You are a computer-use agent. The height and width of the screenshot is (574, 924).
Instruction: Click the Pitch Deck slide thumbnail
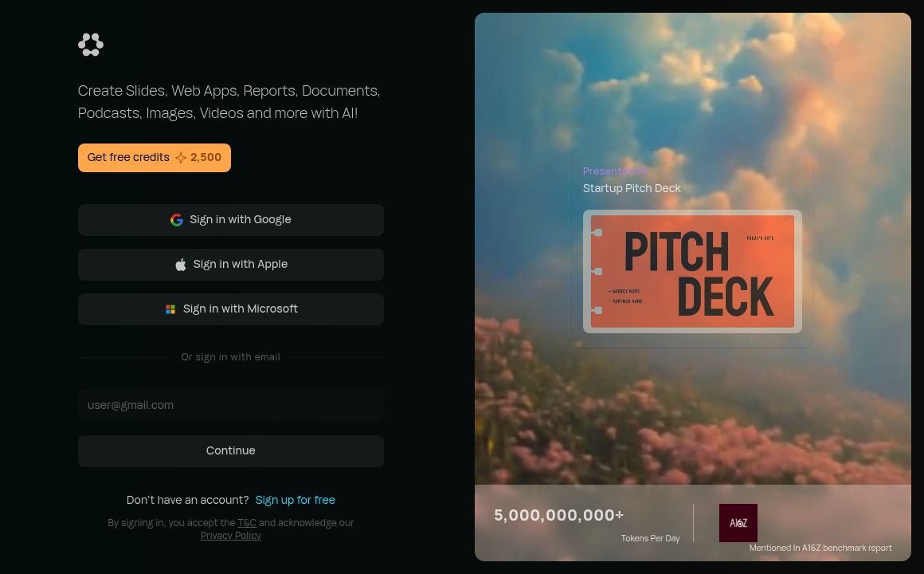coord(692,271)
